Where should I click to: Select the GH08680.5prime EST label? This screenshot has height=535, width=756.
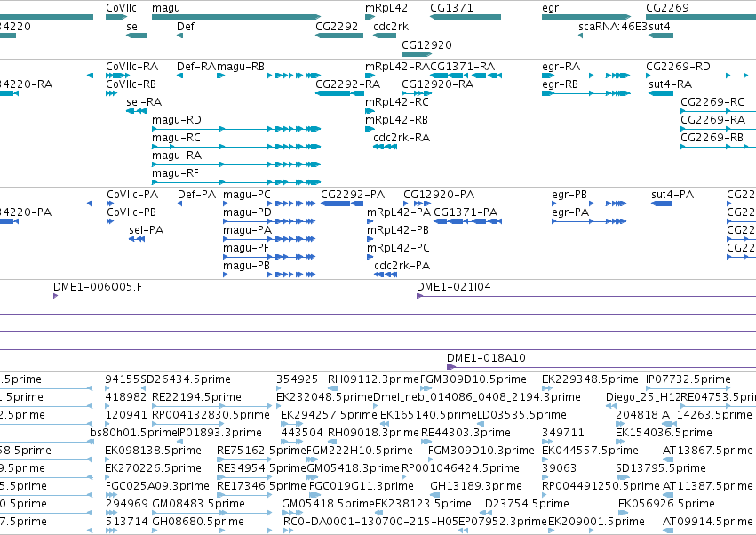[198, 522]
